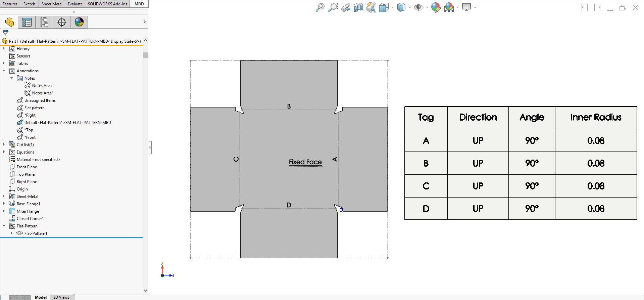644x300 pixels.
Task: Select the Flat pattern annotation view
Action: tap(34, 108)
